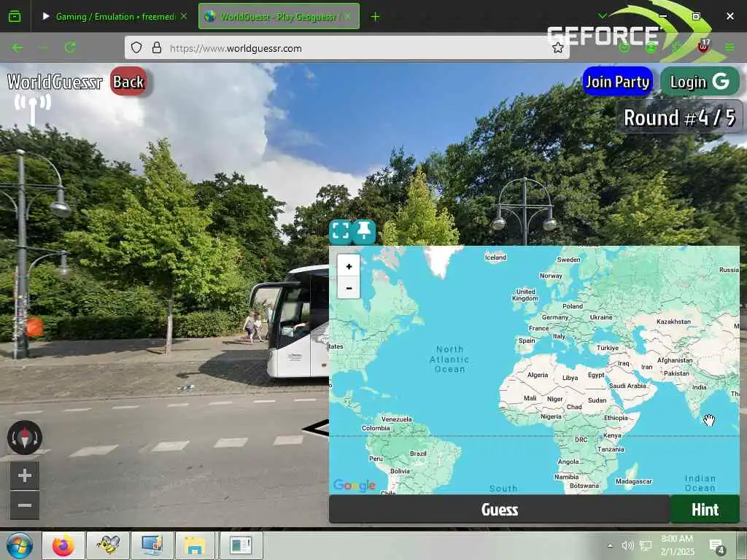Open the list all tabs dropdown
This screenshot has height=560, width=747.
coord(602,16)
